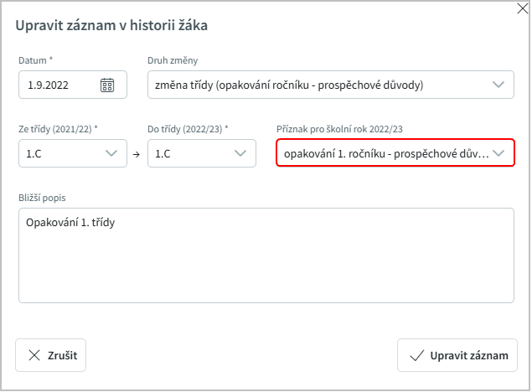Click the dialog title 'Upravit záznam v historii žáka'
532x392 pixels.
[x=112, y=25]
